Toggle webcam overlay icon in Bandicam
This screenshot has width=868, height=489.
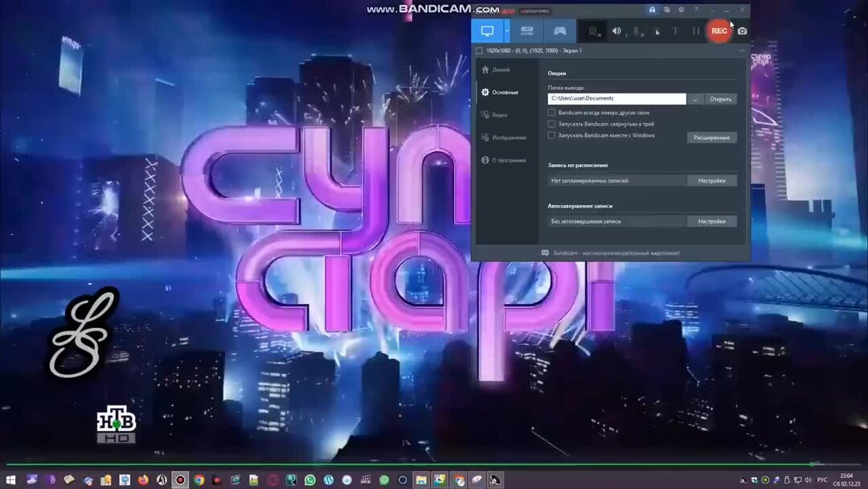pos(593,31)
